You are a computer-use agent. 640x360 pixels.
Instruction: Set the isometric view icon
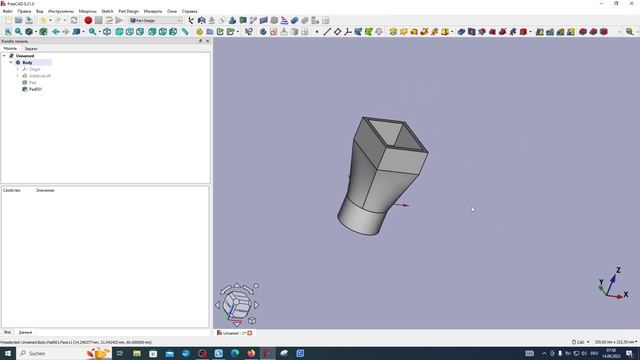tap(107, 31)
